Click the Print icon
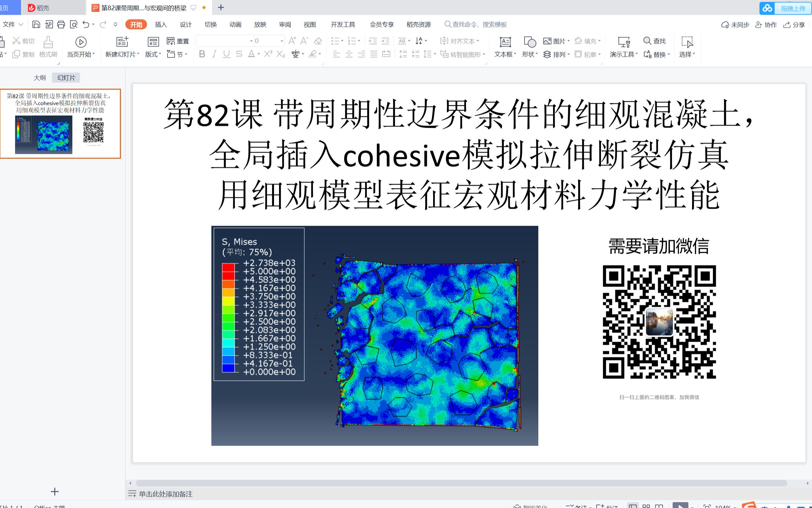The image size is (812, 508). click(x=61, y=24)
